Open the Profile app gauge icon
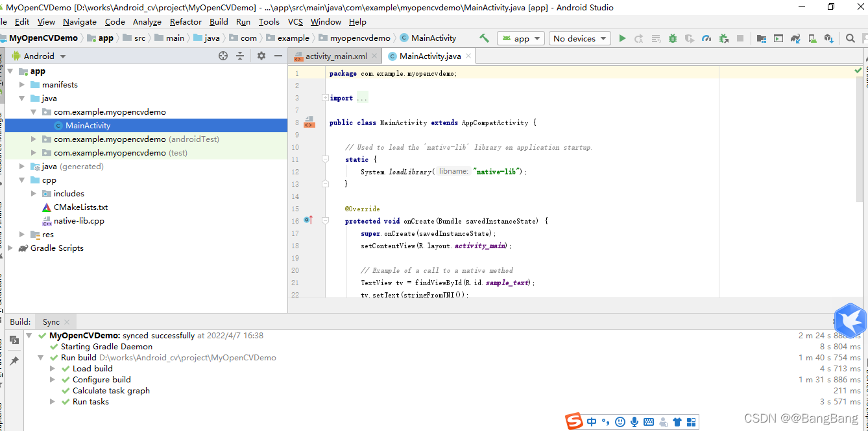 tap(706, 38)
